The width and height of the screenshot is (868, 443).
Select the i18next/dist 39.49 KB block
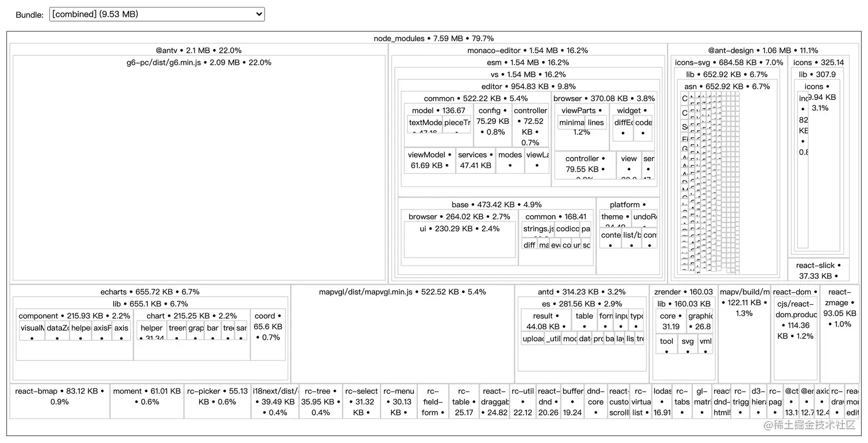(275, 401)
